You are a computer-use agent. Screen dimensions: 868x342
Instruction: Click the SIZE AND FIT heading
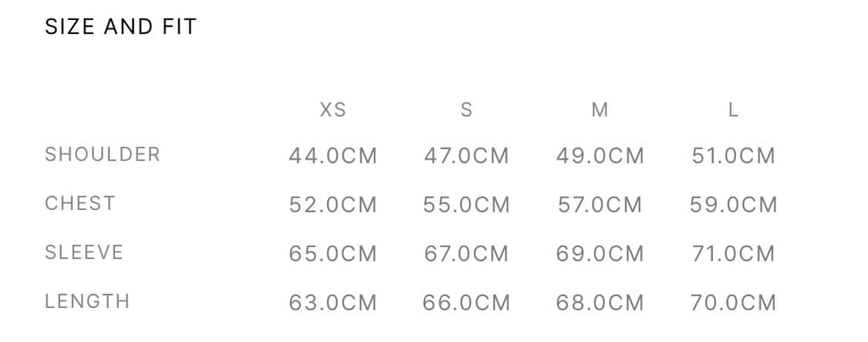pos(120,27)
